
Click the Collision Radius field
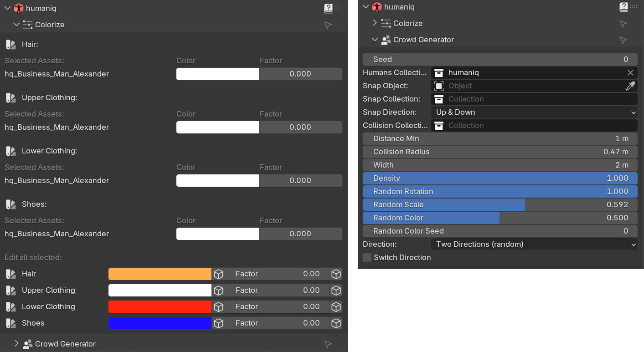click(500, 152)
